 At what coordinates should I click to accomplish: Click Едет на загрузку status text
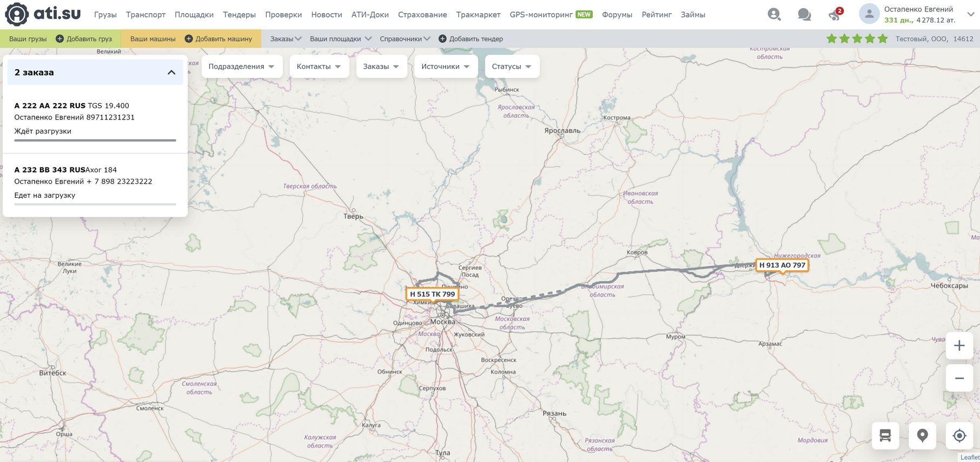[x=45, y=195]
